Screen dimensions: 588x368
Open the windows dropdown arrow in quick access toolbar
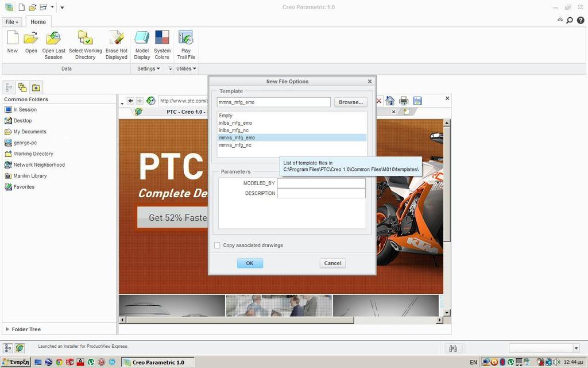[52, 7]
